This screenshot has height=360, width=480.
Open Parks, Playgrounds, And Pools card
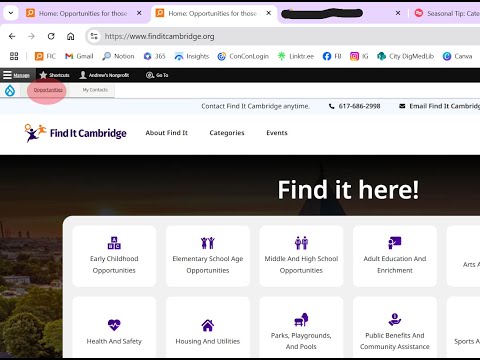pyautogui.click(x=301, y=328)
